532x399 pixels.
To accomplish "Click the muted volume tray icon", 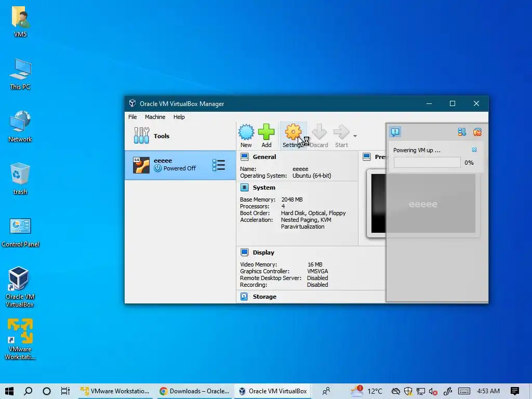I will tap(433, 391).
